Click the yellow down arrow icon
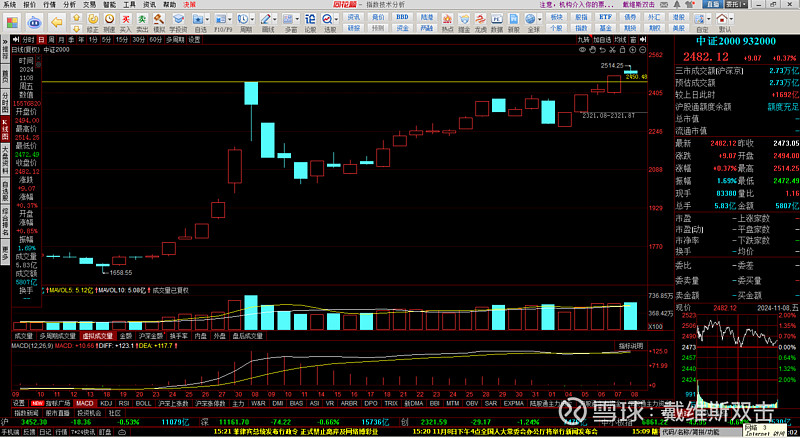 tap(76, 29)
